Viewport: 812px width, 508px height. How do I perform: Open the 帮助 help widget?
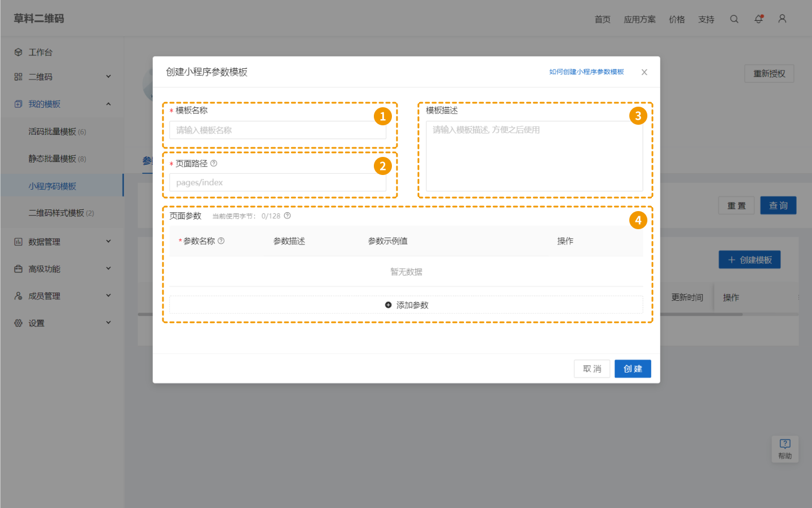pyautogui.click(x=785, y=449)
